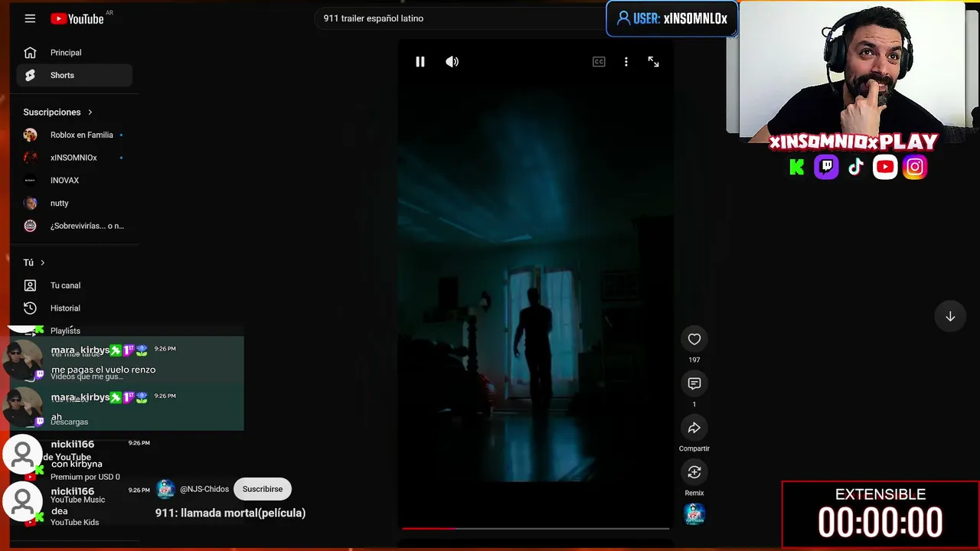Viewport: 980px width, 551px height.
Task: Go to the YouTube home logo
Action: coord(77,18)
